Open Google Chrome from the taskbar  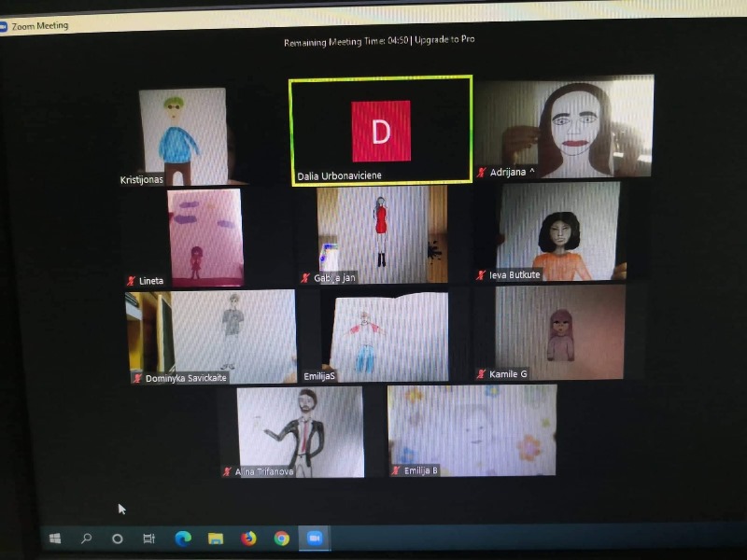tap(281, 539)
